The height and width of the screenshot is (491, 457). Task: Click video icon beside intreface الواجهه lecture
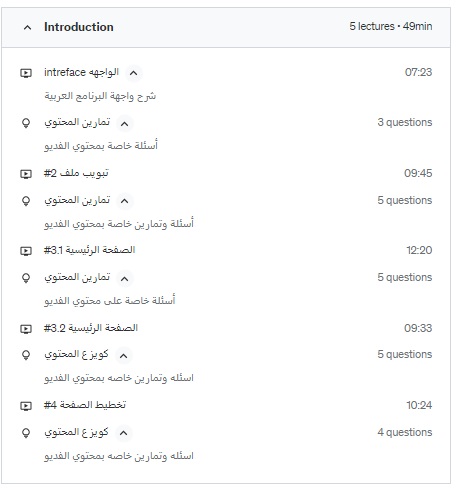[x=26, y=73]
